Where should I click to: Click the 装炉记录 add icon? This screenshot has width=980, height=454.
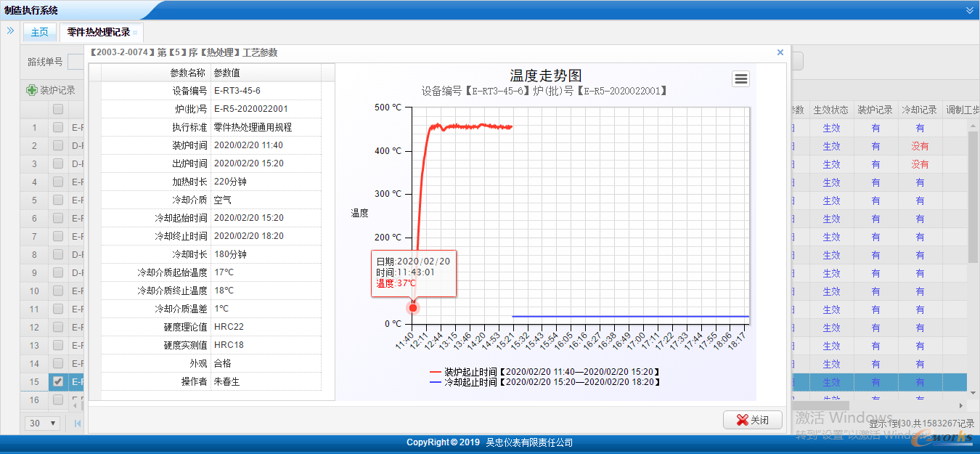32,90
